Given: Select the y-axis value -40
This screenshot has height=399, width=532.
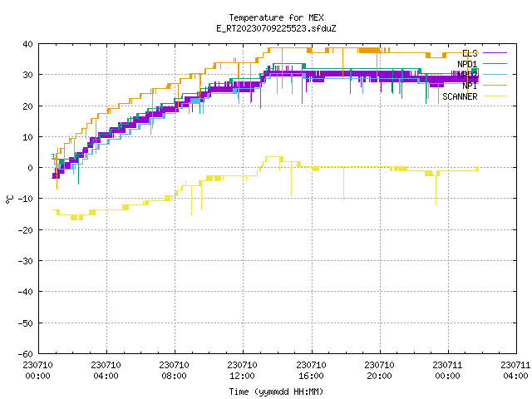Looking at the screenshot, I should pyautogui.click(x=26, y=292).
